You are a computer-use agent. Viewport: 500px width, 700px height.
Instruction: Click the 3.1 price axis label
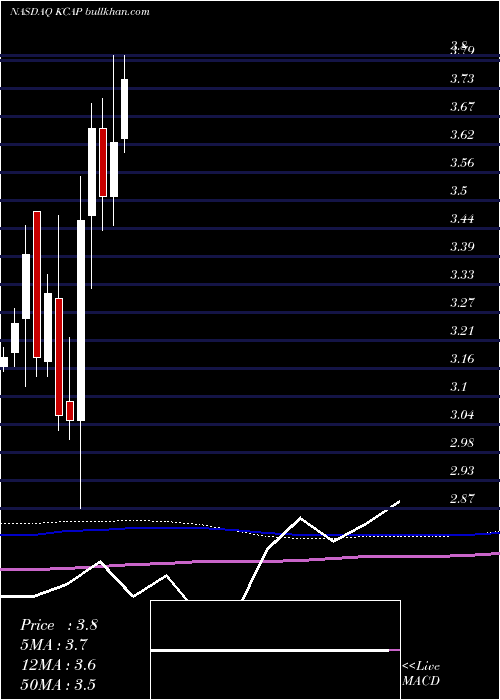click(458, 387)
